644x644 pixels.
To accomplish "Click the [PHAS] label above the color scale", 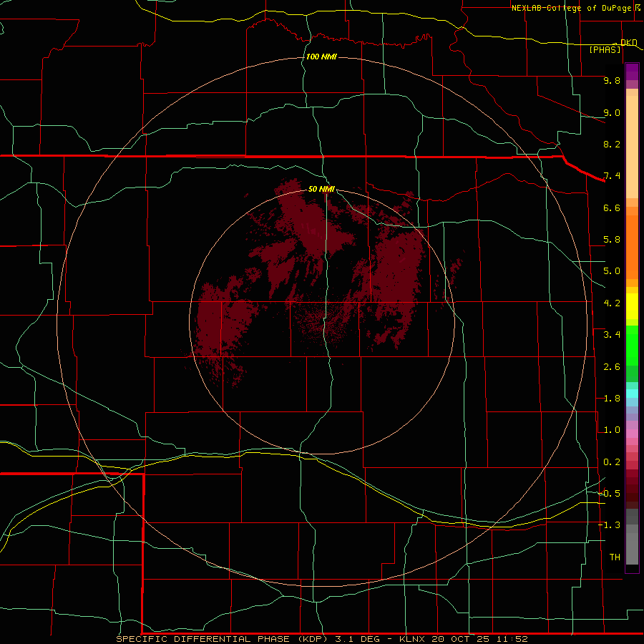I will click(605, 49).
